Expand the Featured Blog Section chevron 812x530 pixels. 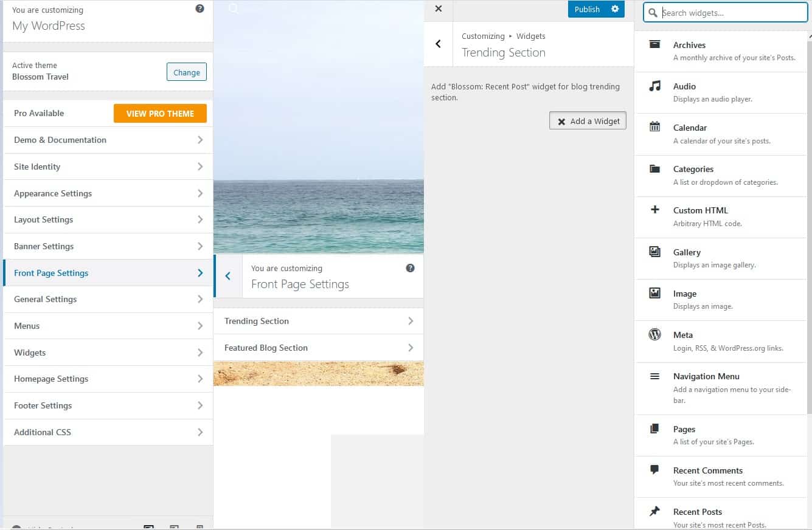point(411,348)
